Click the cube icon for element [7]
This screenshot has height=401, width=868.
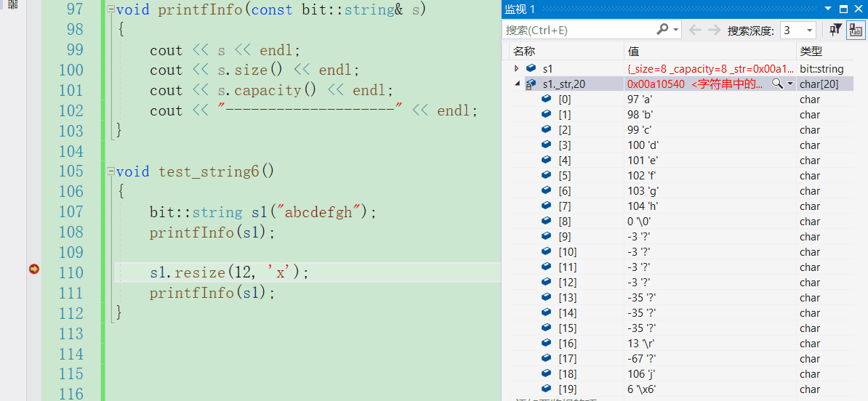[547, 206]
